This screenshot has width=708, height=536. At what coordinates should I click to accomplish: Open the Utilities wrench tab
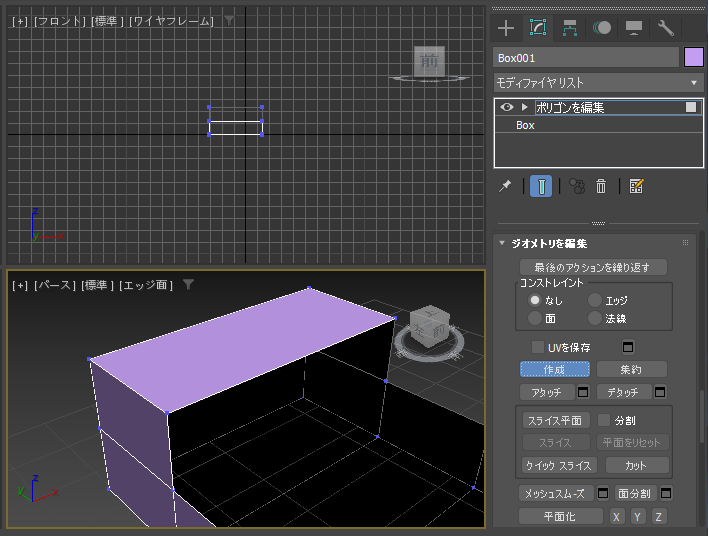tap(666, 28)
